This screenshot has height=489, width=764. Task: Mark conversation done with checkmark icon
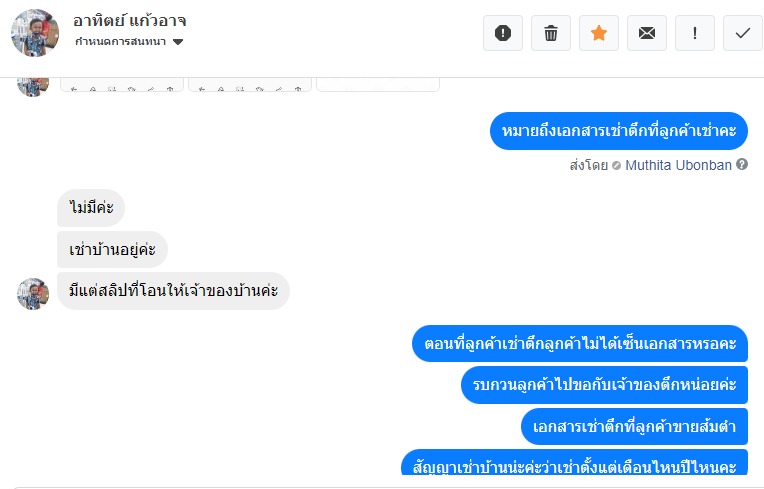(743, 33)
